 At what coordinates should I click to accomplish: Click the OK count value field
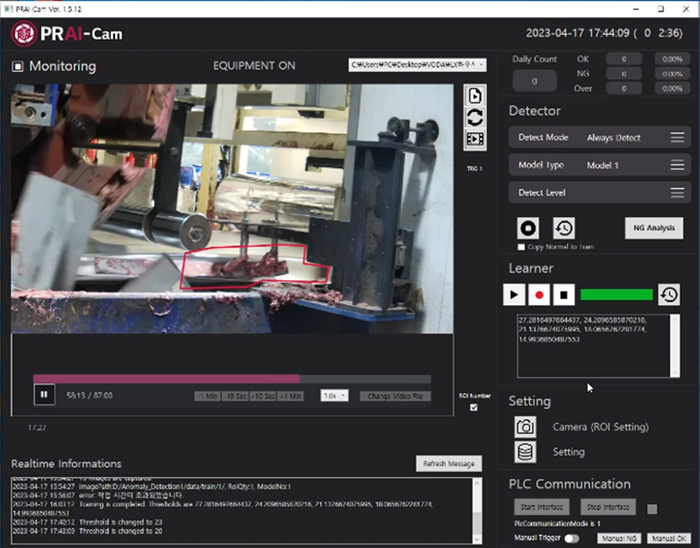[x=624, y=59]
